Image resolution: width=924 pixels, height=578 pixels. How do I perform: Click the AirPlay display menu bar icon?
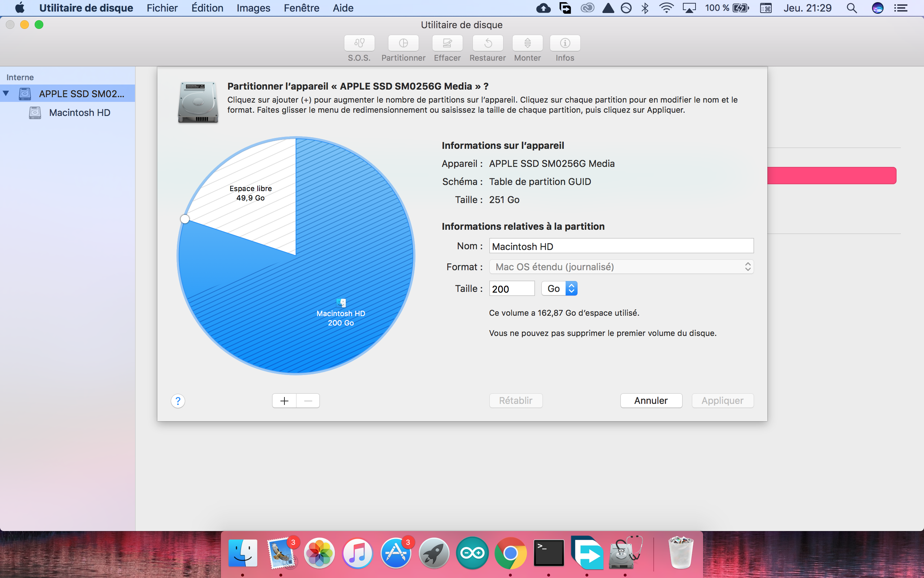pos(689,8)
